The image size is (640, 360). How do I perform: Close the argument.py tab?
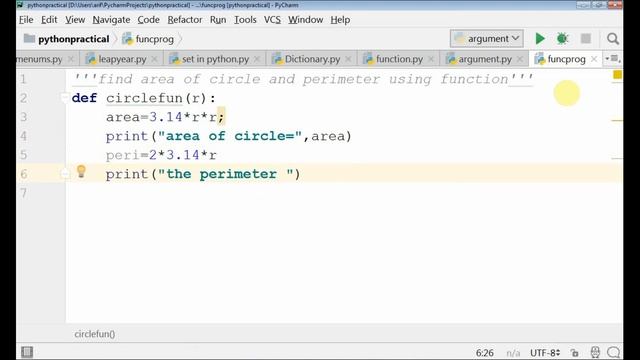[x=520, y=59]
